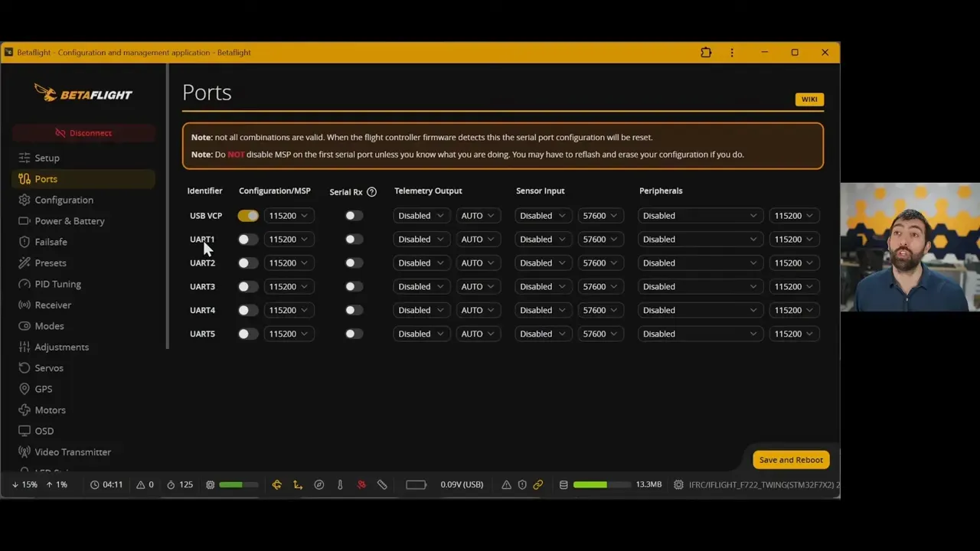980x551 pixels.
Task: Open UART1 Telemetry Output dropdown
Action: click(421, 240)
